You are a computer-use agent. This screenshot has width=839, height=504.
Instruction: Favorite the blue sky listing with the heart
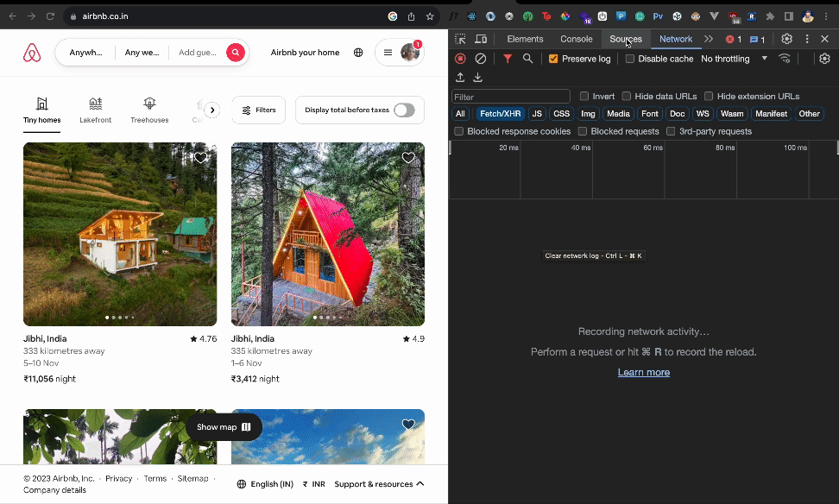click(x=408, y=425)
